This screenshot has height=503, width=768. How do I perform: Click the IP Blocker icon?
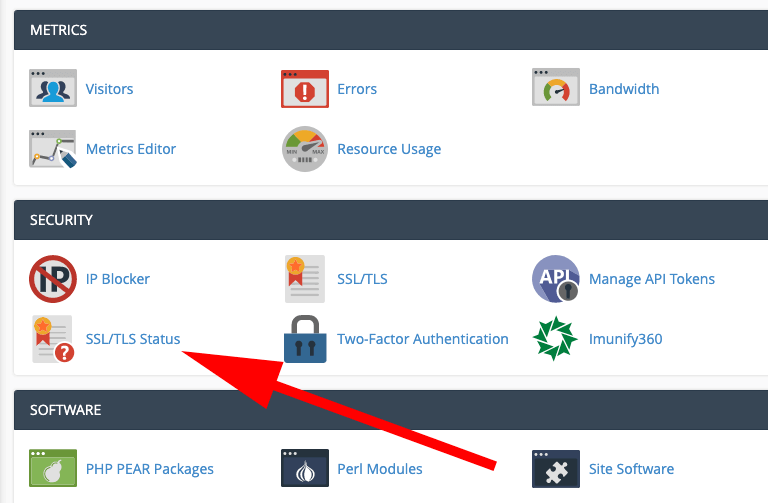click(x=53, y=279)
